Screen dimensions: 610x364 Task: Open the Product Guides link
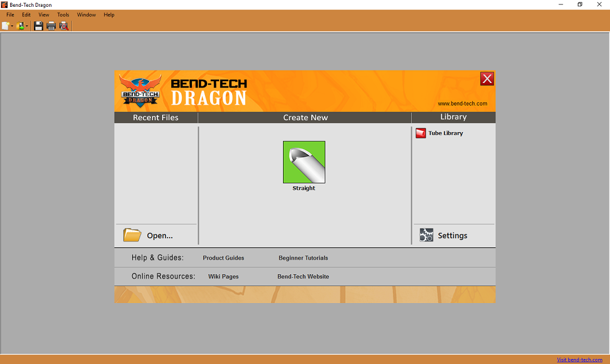click(223, 258)
